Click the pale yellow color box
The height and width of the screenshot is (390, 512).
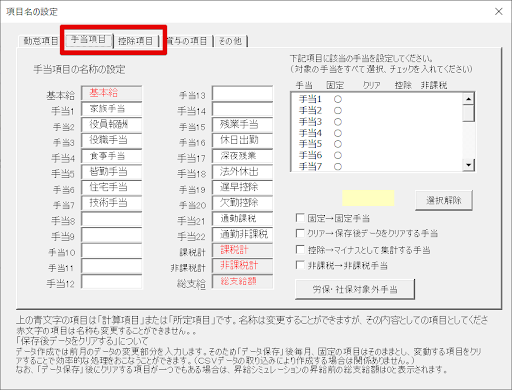tap(368, 198)
